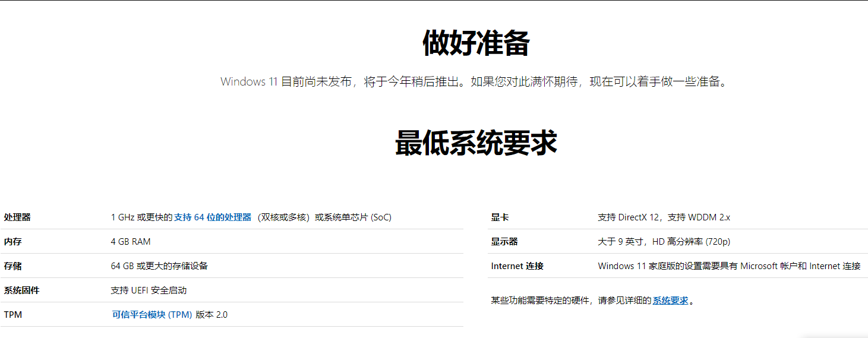868x338 pixels.
Task: Select the 系统固件 row label
Action: click(x=21, y=290)
